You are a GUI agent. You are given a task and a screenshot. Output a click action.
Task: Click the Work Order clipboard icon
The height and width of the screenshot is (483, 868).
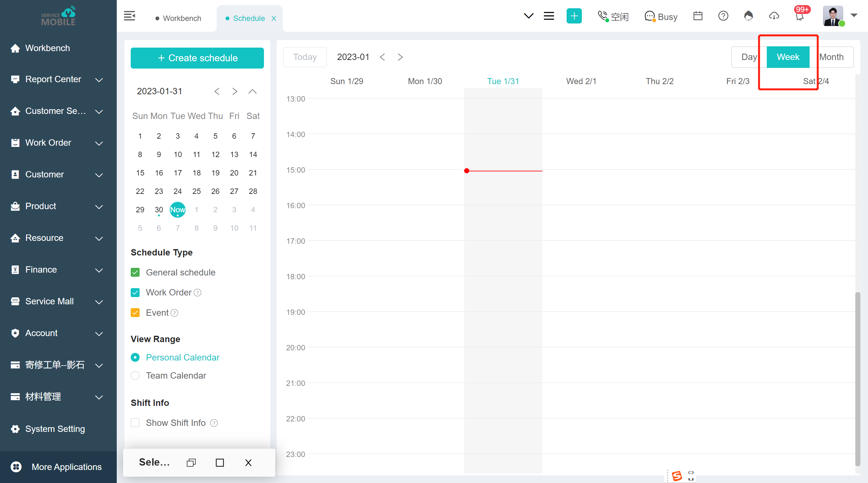pos(15,143)
